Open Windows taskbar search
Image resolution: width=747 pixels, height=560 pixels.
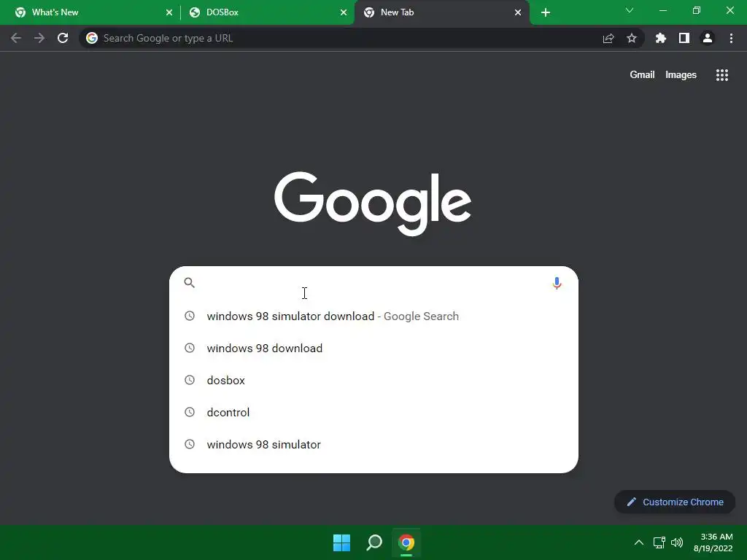[x=374, y=542]
